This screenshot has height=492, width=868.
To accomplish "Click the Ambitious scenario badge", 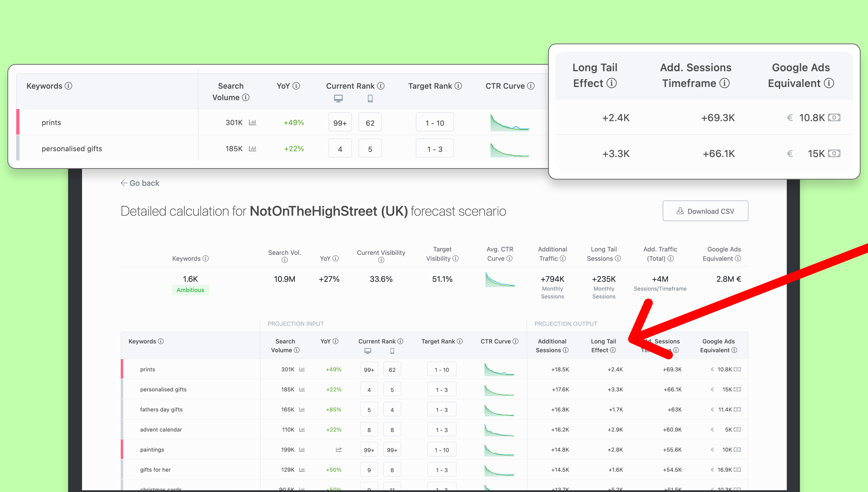I will (190, 290).
